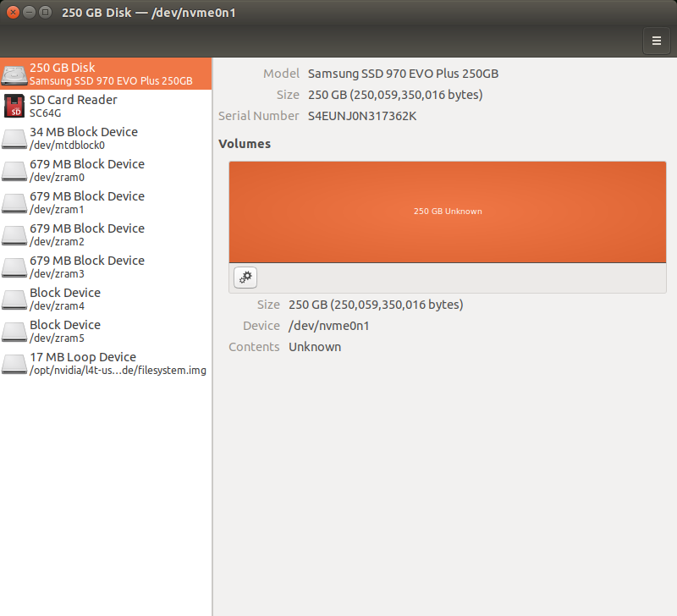
Task: Click the 250 GB Disk drive icon
Action: coord(14,74)
